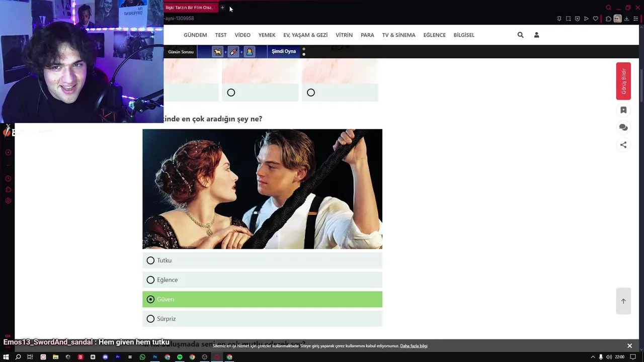Select the Güven radio option
644x362 pixels.
(x=262, y=299)
